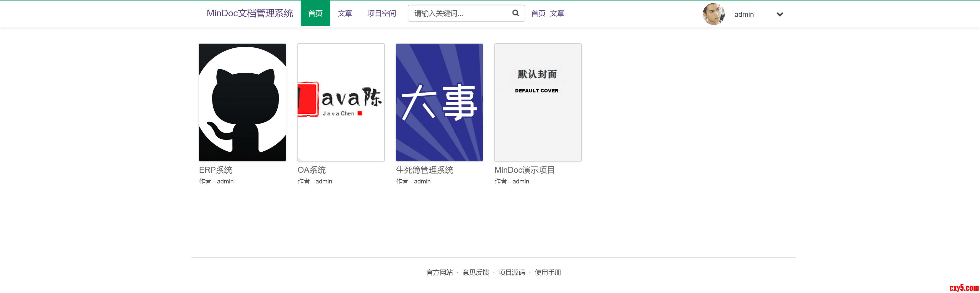Switch to the 文章 navigation tab

[x=345, y=14]
